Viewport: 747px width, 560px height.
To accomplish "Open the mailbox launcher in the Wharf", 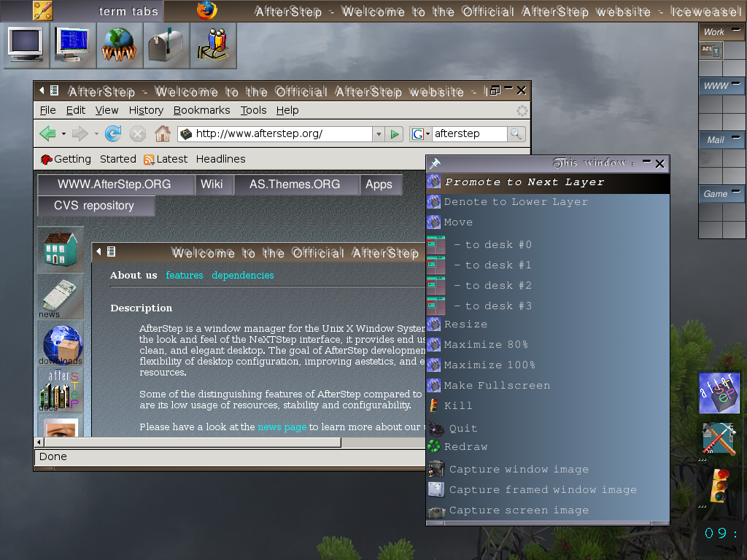I will tap(166, 45).
